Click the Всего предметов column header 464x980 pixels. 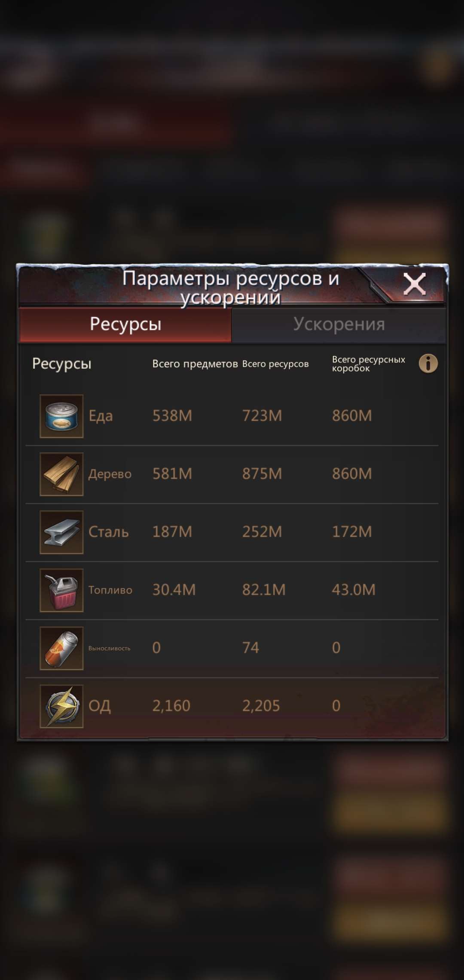tap(195, 364)
